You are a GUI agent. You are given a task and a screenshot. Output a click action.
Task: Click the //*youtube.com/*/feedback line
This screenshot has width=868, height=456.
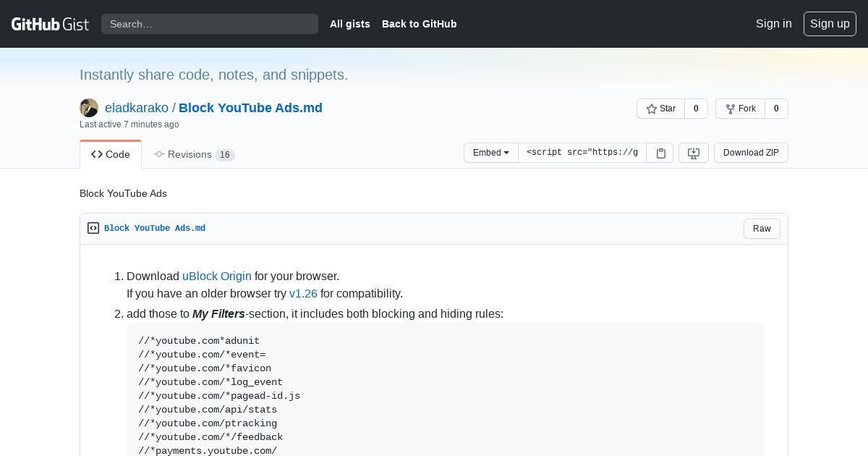(210, 437)
